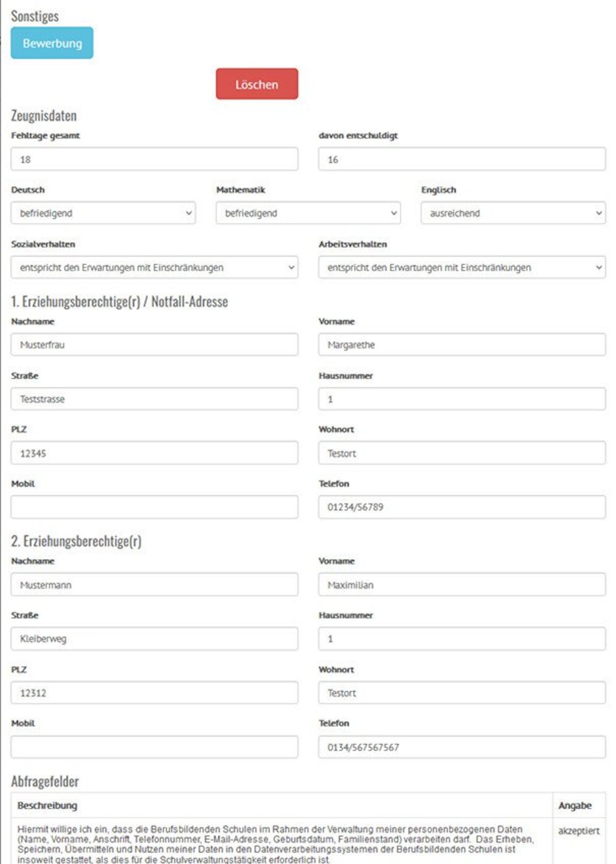Select the davon entschuldigt field

[461, 159]
